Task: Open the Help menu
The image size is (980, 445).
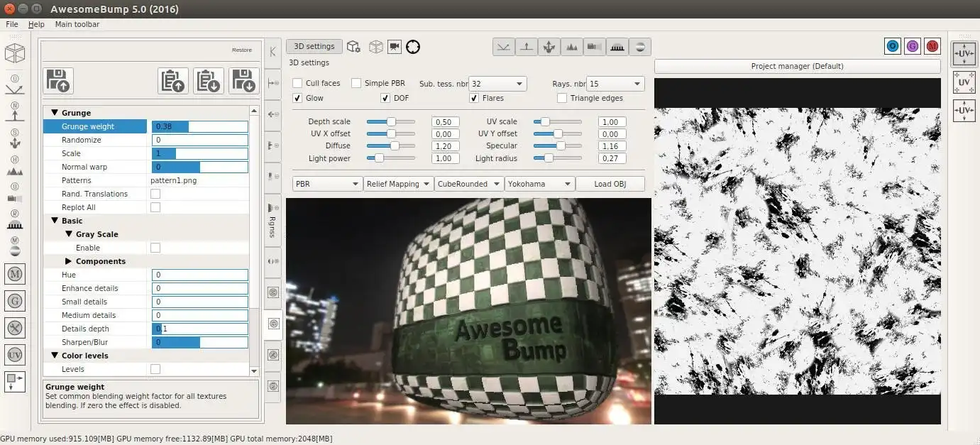Action: click(x=35, y=23)
